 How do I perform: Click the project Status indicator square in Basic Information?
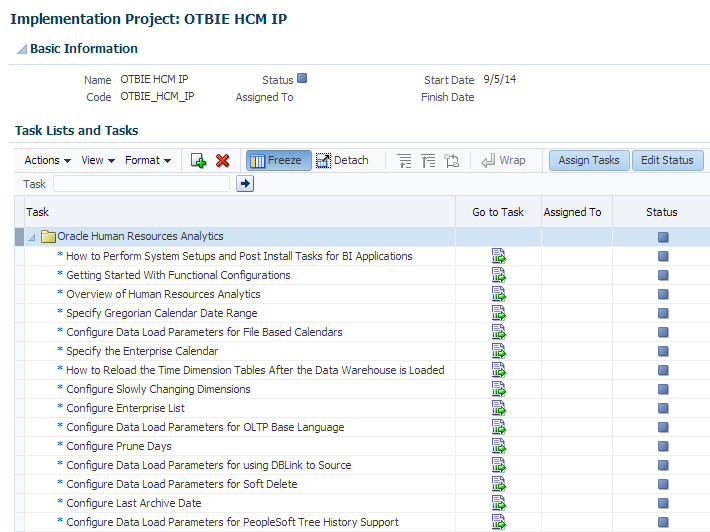point(302,78)
